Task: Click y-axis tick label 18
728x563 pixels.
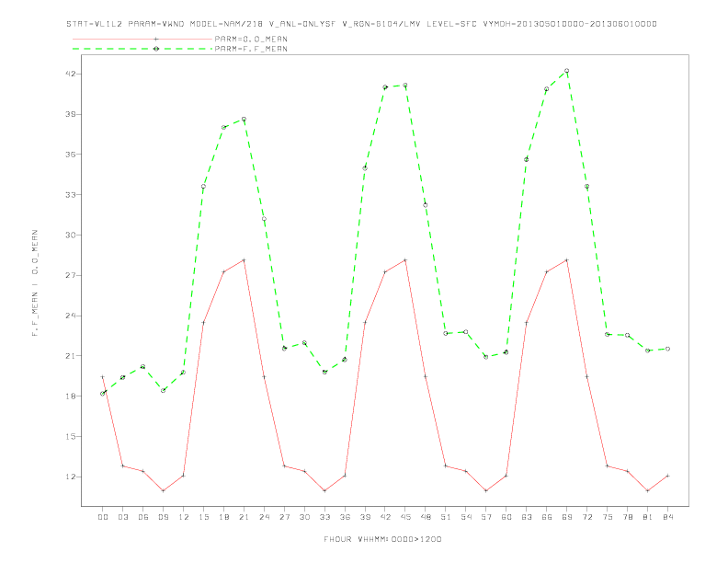Action: click(x=70, y=396)
